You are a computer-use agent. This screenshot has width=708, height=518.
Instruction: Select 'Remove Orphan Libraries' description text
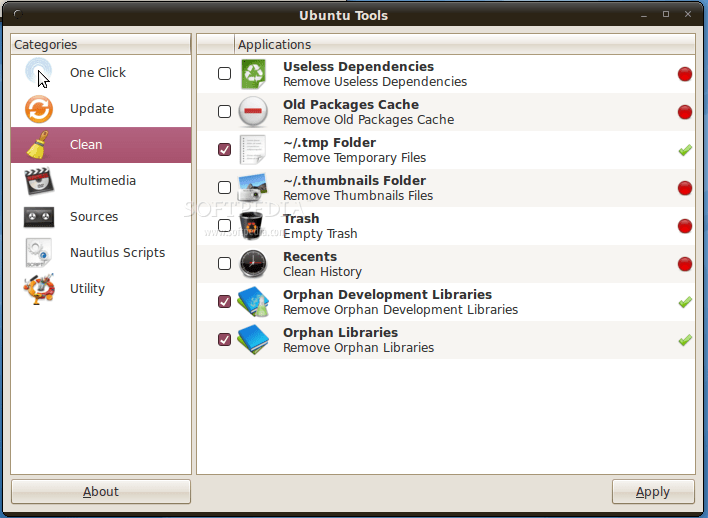click(x=359, y=348)
